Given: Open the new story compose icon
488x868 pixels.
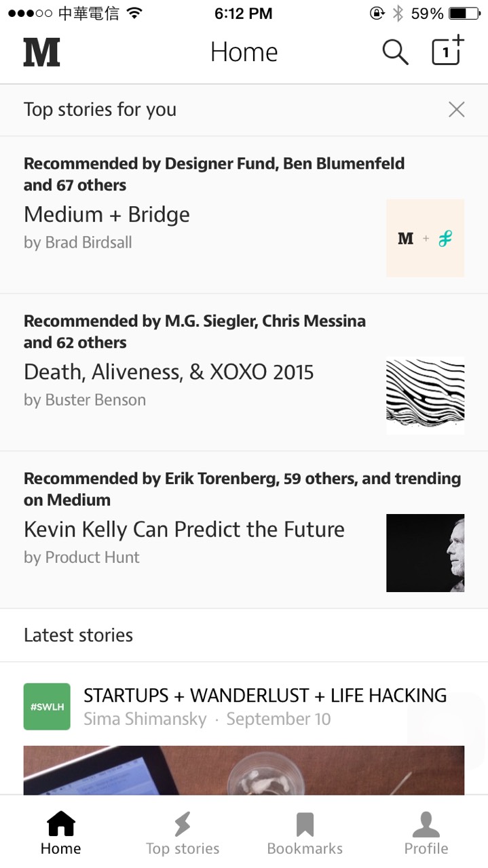Looking at the screenshot, I should pos(447,51).
